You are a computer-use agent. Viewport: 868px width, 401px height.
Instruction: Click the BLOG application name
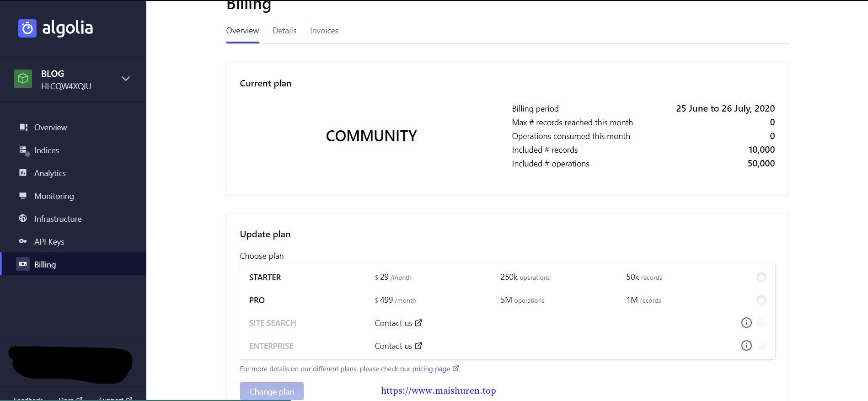coord(53,74)
